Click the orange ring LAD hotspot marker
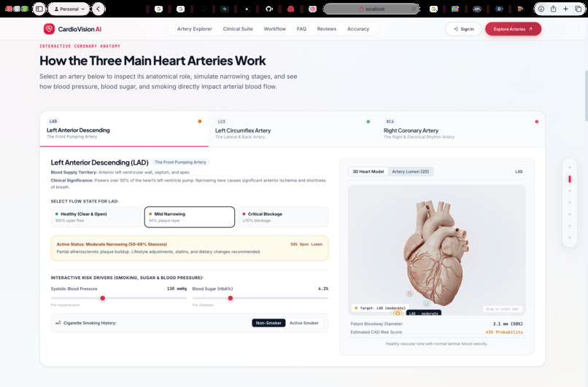 tap(398, 313)
